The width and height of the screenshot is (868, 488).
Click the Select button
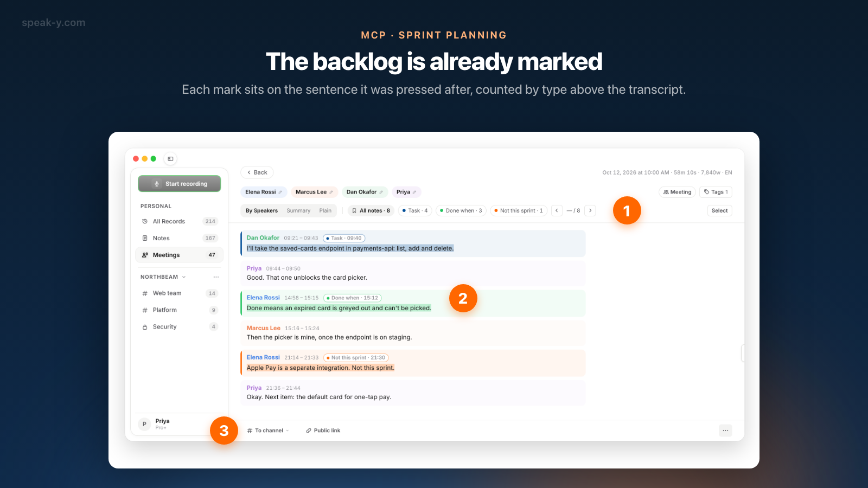pos(720,211)
